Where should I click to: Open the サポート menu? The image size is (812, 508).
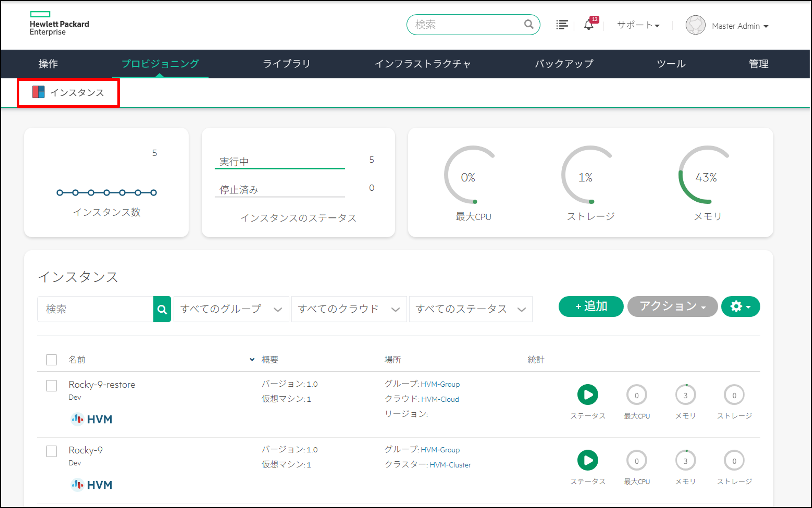pos(637,25)
